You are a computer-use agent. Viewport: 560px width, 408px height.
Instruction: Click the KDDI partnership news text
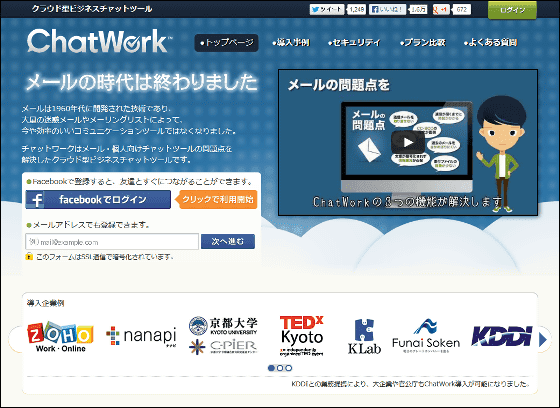coord(410,384)
